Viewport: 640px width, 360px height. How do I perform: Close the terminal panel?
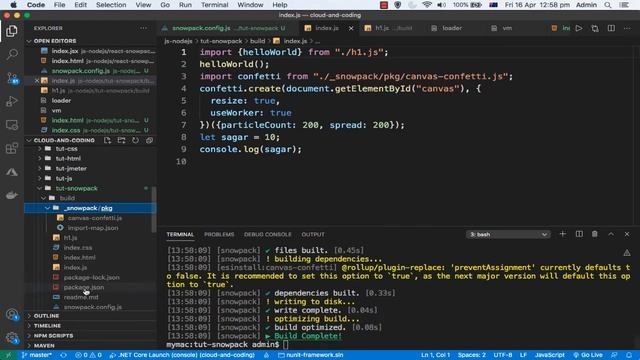pyautogui.click(x=627, y=234)
